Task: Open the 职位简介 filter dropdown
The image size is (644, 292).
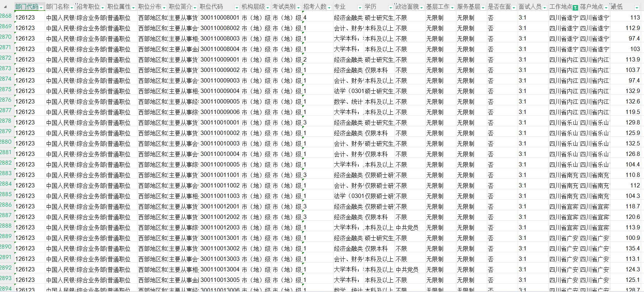Action: (195, 8)
